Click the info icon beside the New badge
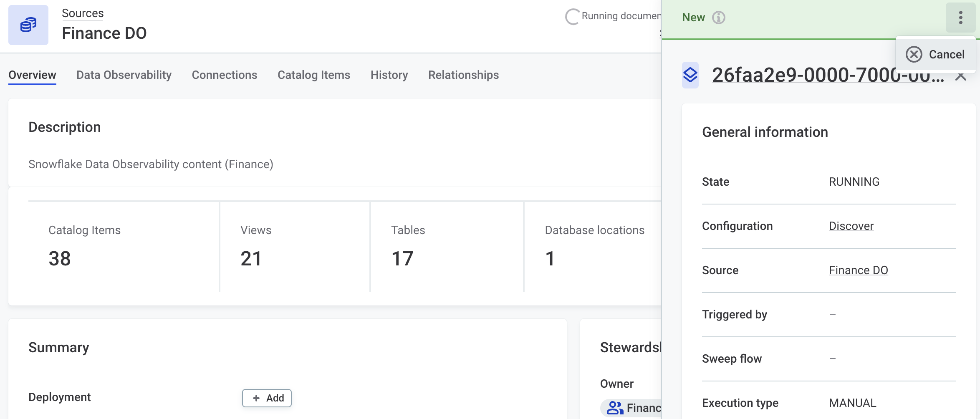The height and width of the screenshot is (419, 980). [x=717, y=17]
